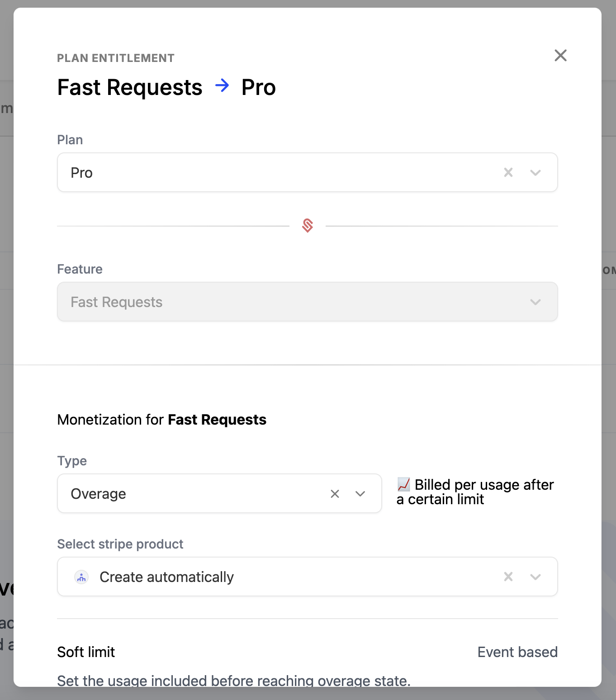Click the Overage value in Type field

[x=99, y=494]
